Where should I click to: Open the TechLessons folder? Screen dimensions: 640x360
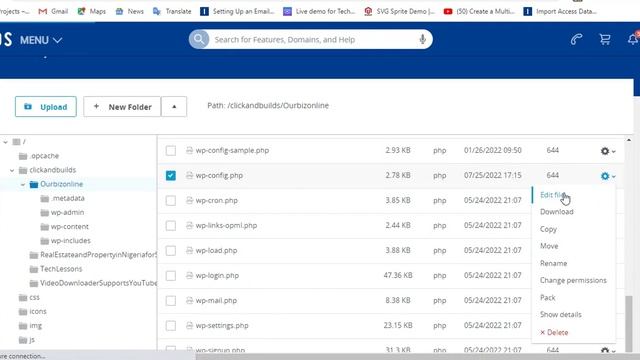pyautogui.click(x=56, y=269)
